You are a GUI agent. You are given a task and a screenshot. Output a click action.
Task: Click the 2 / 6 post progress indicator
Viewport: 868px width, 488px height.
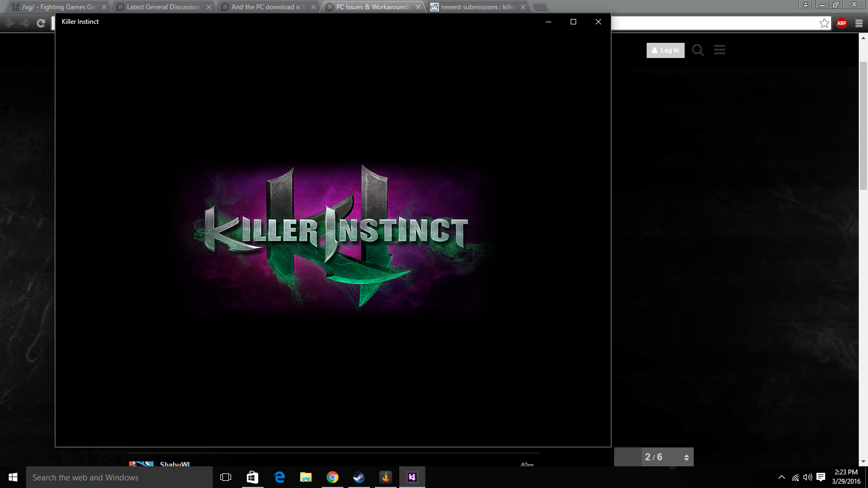tap(654, 457)
